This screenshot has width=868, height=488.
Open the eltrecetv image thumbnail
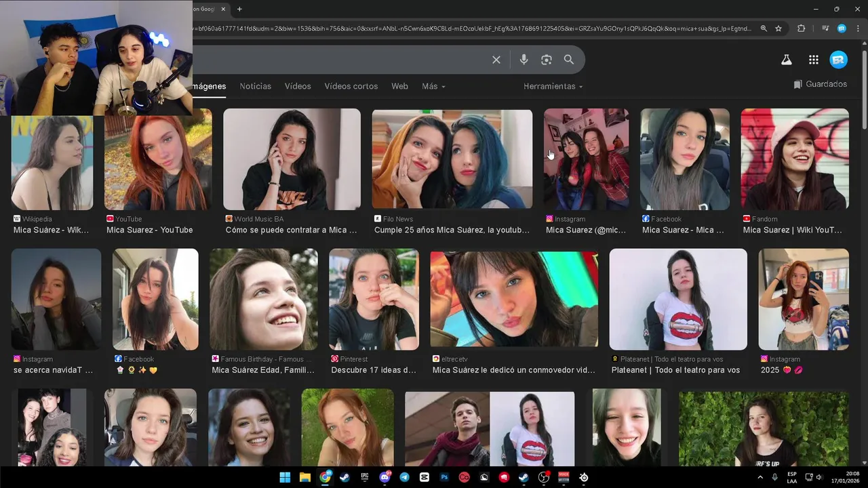(x=514, y=299)
